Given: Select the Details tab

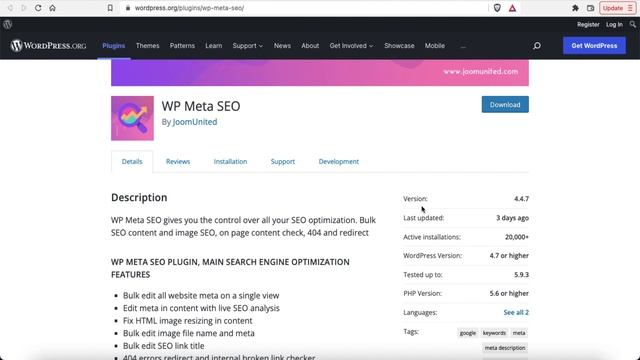Looking at the screenshot, I should point(132,162).
